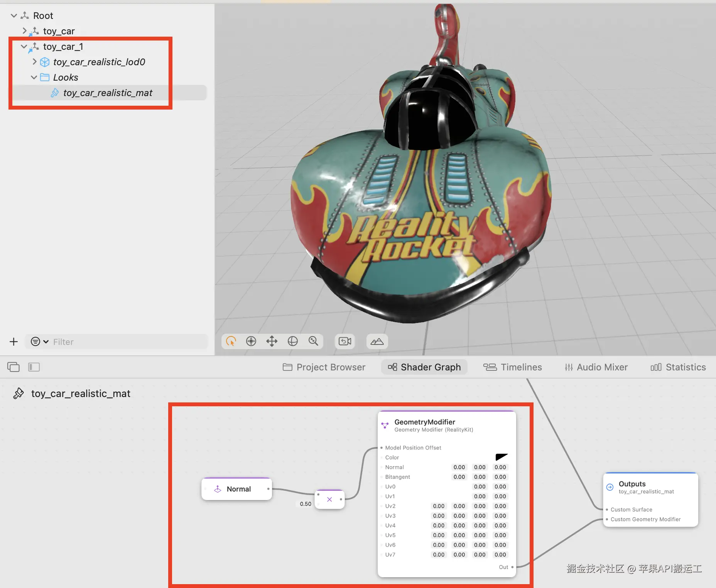716x588 pixels.
Task: Click the overlapping windows panel icon
Action: [x=14, y=367]
